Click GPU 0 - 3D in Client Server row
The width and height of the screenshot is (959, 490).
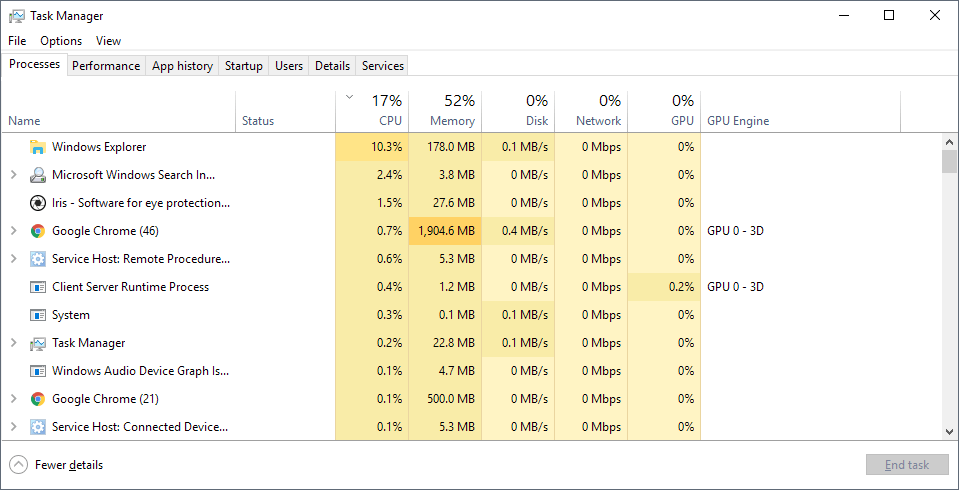point(735,287)
